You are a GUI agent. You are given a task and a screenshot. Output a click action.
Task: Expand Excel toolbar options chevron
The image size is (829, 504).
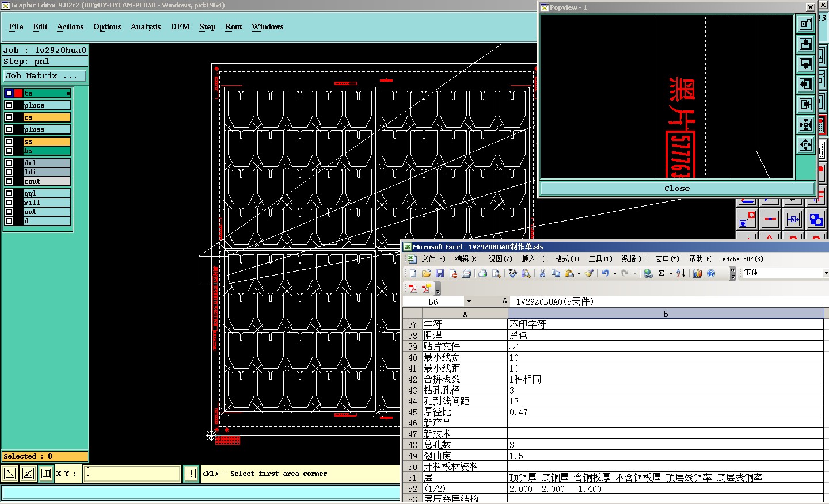pyautogui.click(x=733, y=274)
